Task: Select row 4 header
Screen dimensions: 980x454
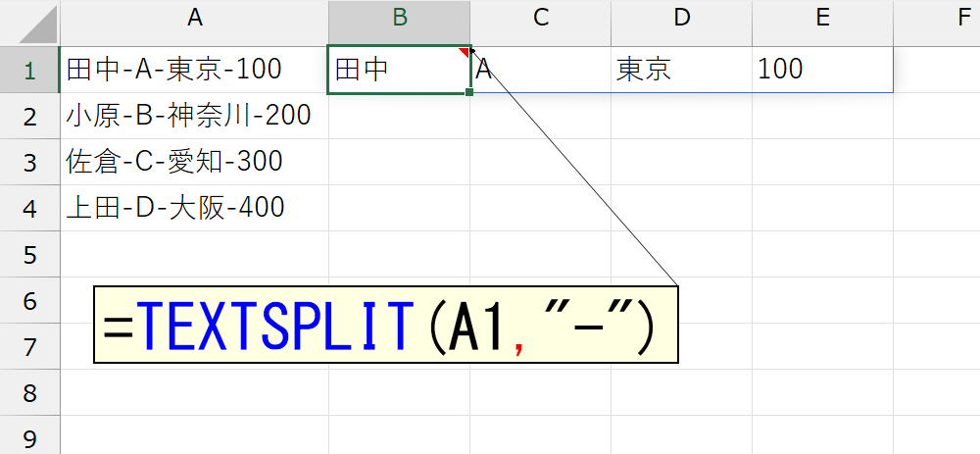Action: (30, 208)
